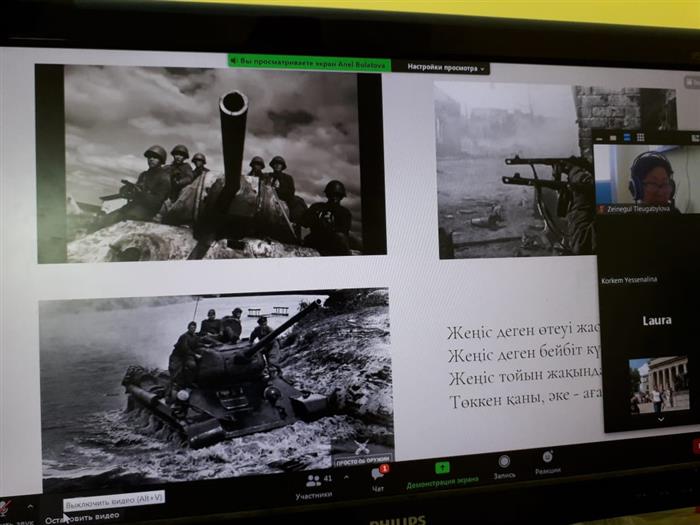Expand the Настройки просмотра view options dropdown
The image size is (700, 525).
[x=447, y=68]
